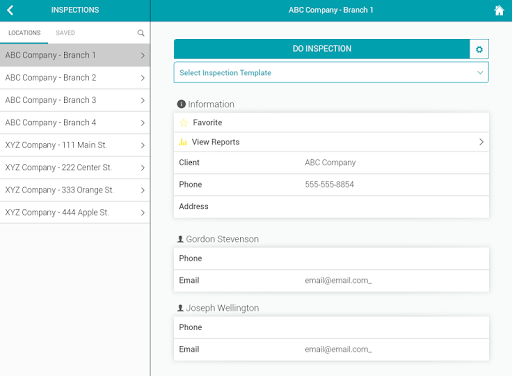The height and width of the screenshot is (376, 512).
Task: Go back using the header arrow
Action: (x=10, y=10)
